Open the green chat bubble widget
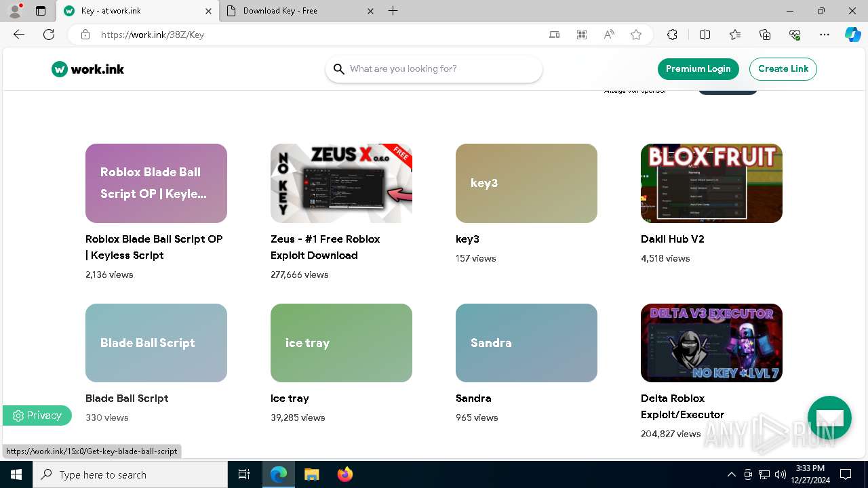The image size is (868, 488). [x=829, y=418]
